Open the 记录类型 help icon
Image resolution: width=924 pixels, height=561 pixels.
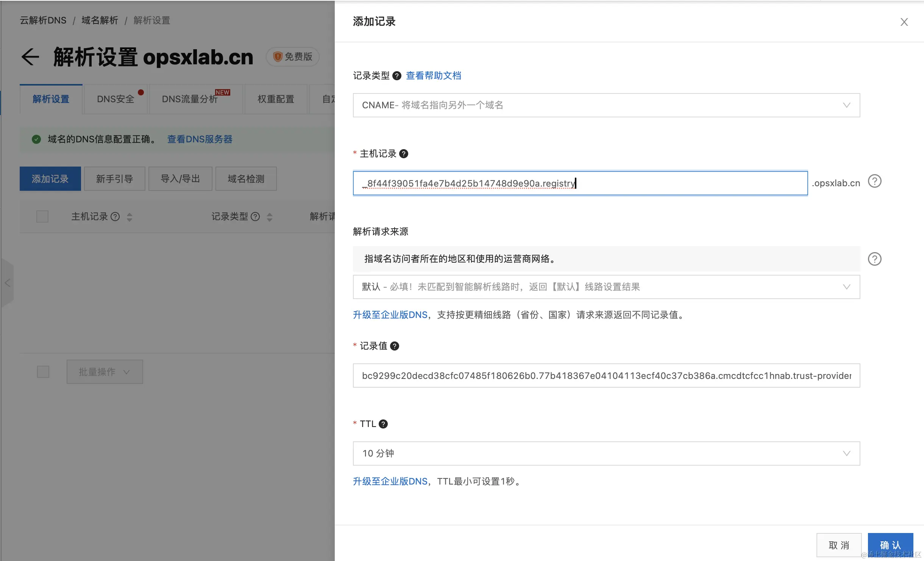click(x=396, y=76)
